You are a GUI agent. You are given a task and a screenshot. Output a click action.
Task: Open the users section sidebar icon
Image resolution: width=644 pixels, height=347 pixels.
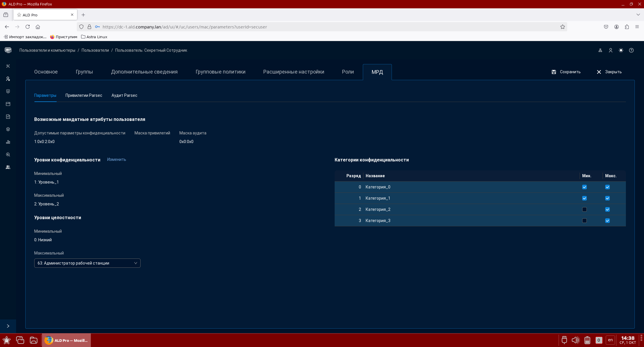(8, 79)
